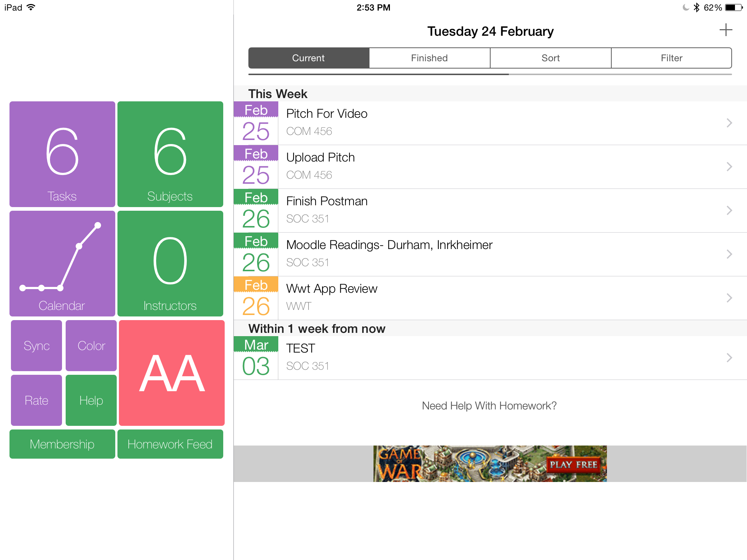The image size is (747, 560).
Task: Select the Current tab
Action: point(308,58)
